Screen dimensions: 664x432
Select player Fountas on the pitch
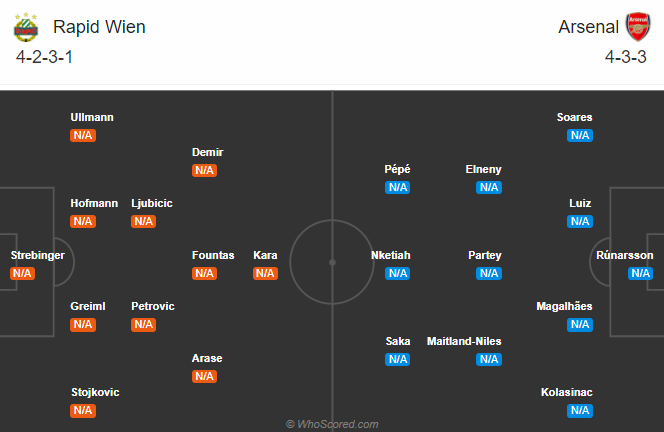click(x=213, y=255)
